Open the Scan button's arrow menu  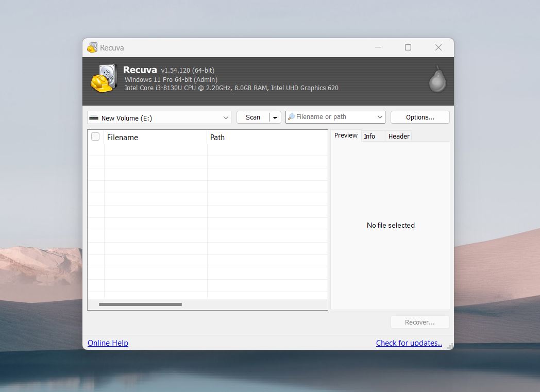[275, 117]
